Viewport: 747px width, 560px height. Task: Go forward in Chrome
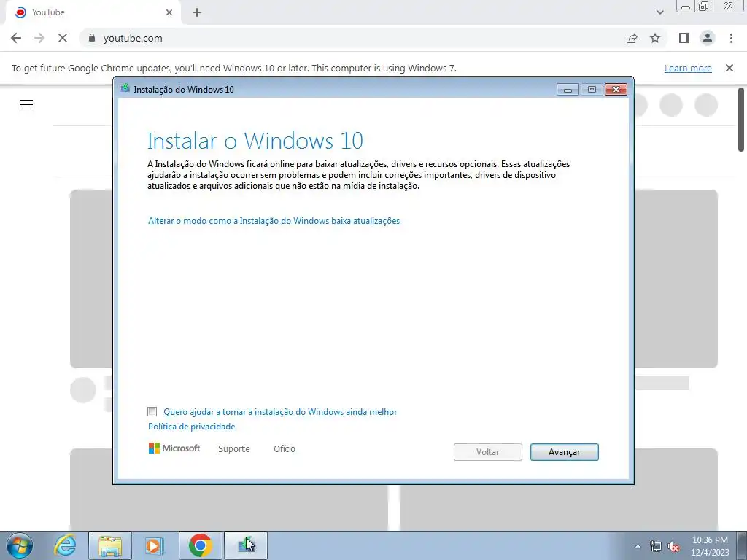(39, 38)
